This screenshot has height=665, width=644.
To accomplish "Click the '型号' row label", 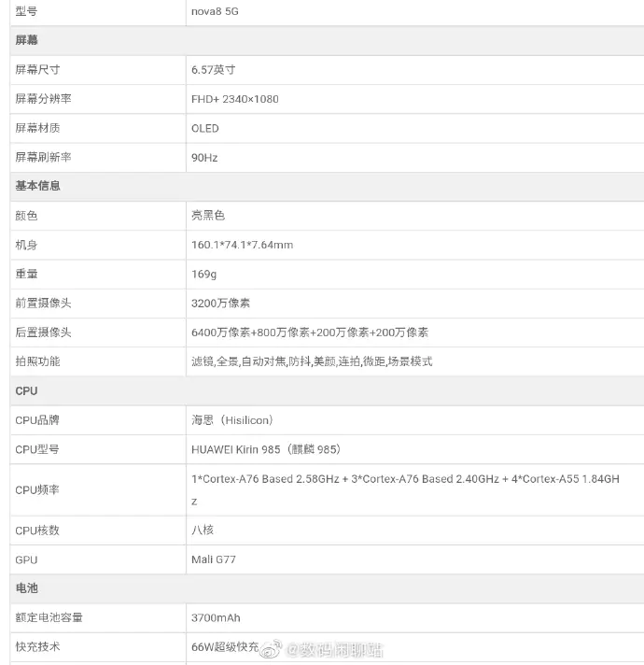I will click(26, 11).
